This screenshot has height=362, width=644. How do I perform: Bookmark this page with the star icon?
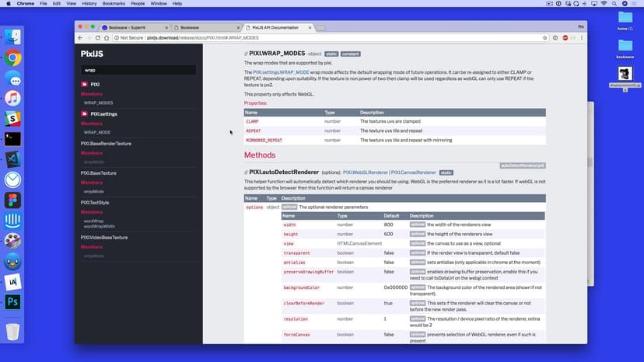(x=544, y=37)
